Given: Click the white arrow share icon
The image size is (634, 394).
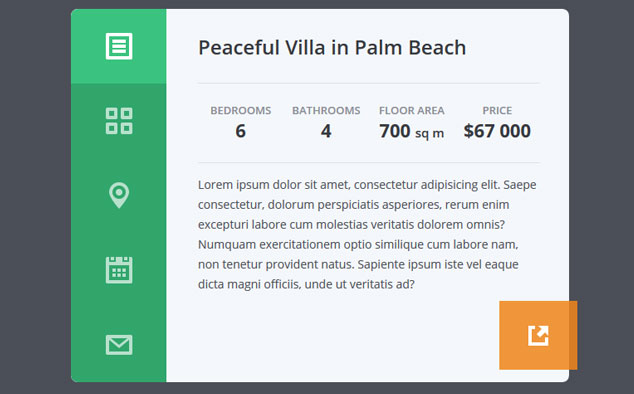Looking at the screenshot, I should (x=538, y=336).
